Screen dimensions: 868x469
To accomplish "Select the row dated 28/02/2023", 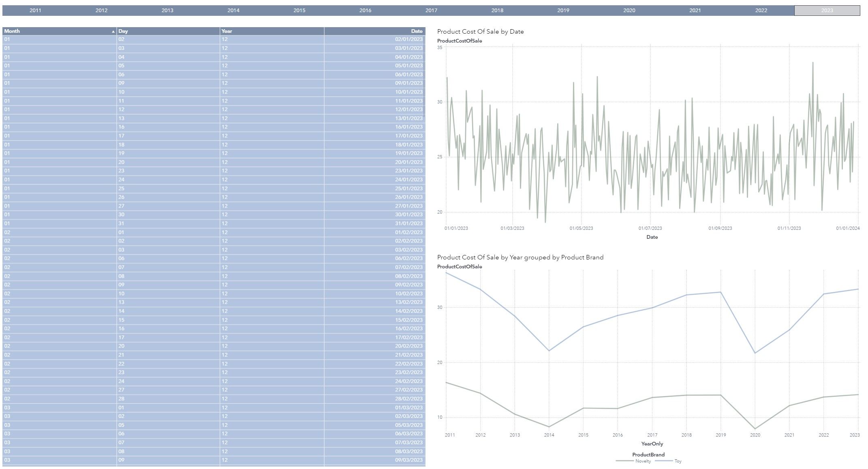I will (x=408, y=399).
